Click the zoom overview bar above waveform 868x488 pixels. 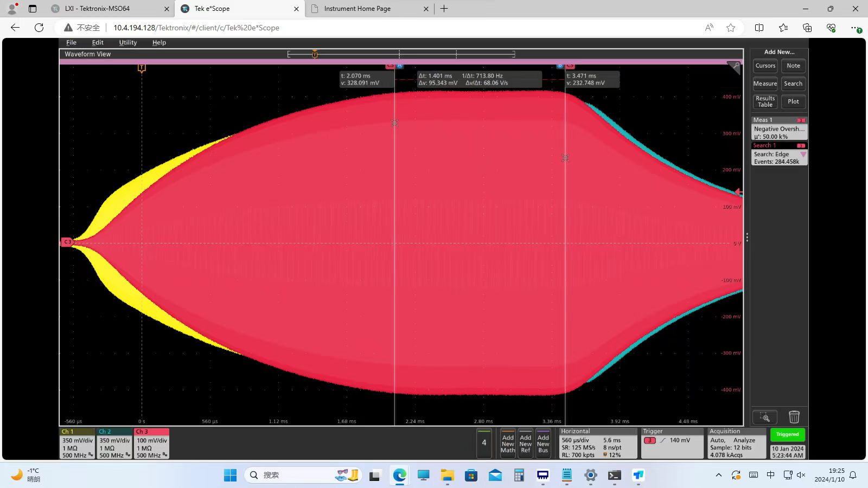point(401,54)
